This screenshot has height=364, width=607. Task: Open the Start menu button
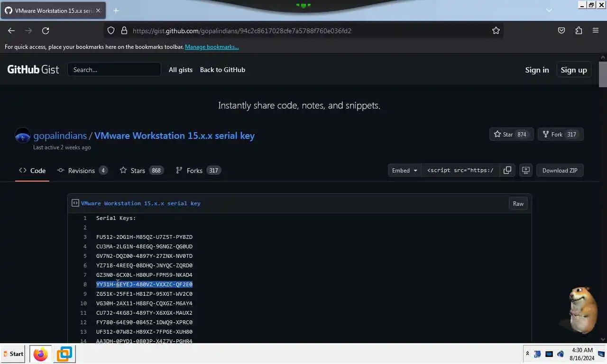pyautogui.click(x=13, y=354)
